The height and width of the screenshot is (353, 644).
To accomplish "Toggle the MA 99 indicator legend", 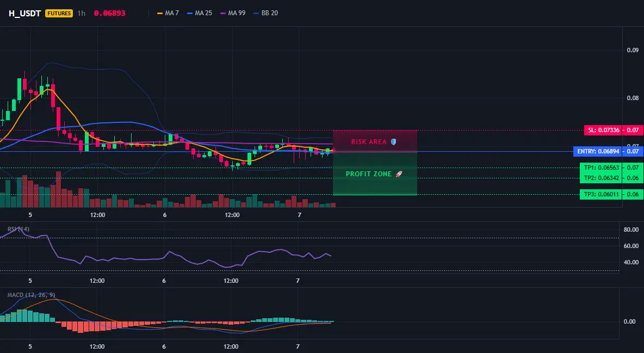I will point(233,13).
